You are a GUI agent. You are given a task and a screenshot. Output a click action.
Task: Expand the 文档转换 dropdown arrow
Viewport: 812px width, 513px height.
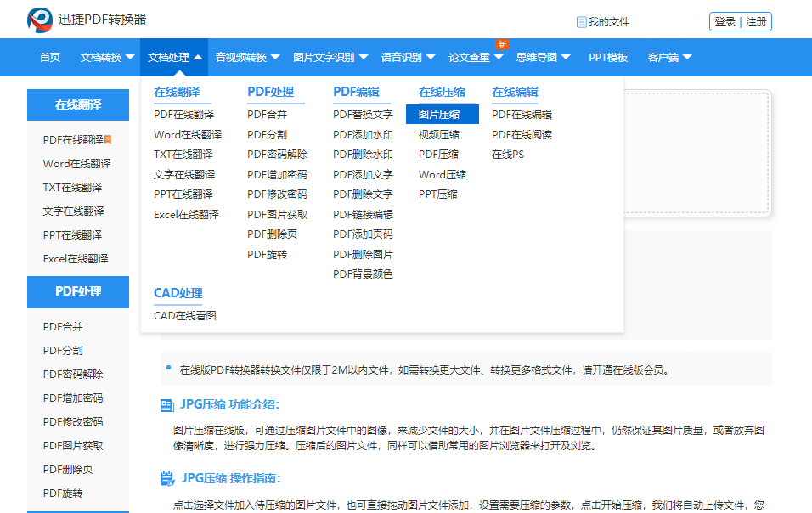(x=130, y=57)
